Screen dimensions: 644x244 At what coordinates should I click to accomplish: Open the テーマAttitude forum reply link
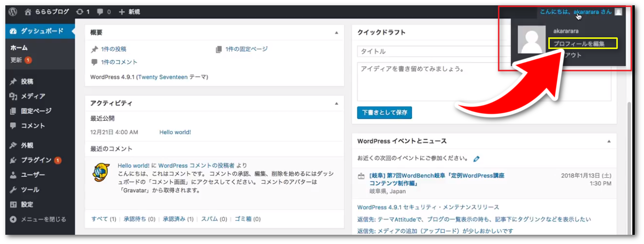coord(474,219)
